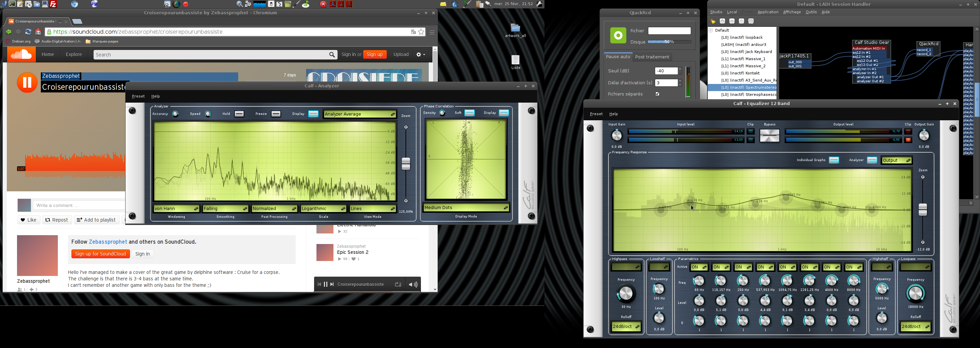
Task: Open the Studio menu in LADI Session Handler
Action: (x=716, y=12)
